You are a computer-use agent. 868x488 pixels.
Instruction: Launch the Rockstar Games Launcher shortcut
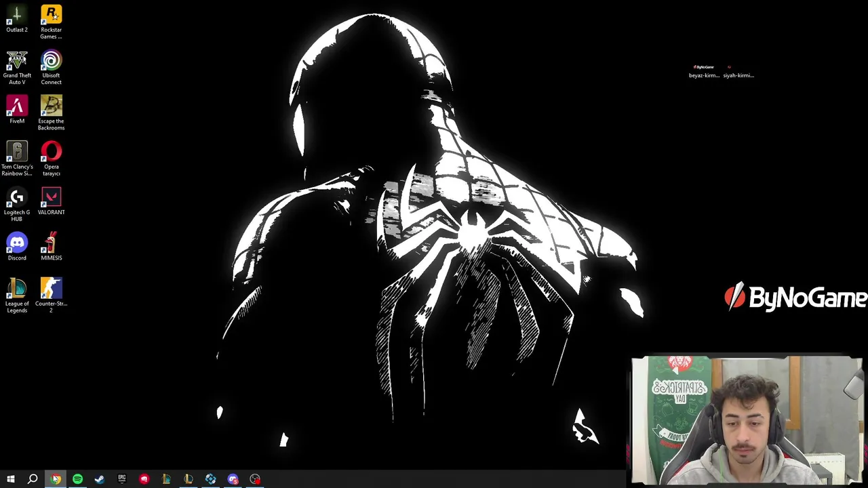point(51,22)
